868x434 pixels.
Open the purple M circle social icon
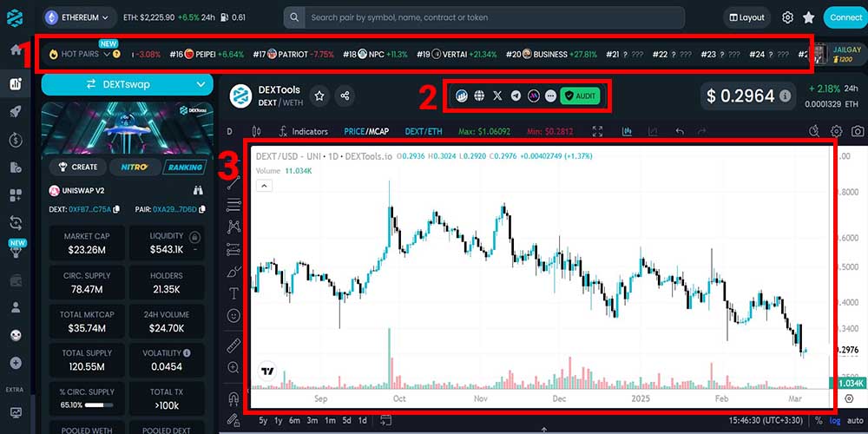pyautogui.click(x=533, y=95)
